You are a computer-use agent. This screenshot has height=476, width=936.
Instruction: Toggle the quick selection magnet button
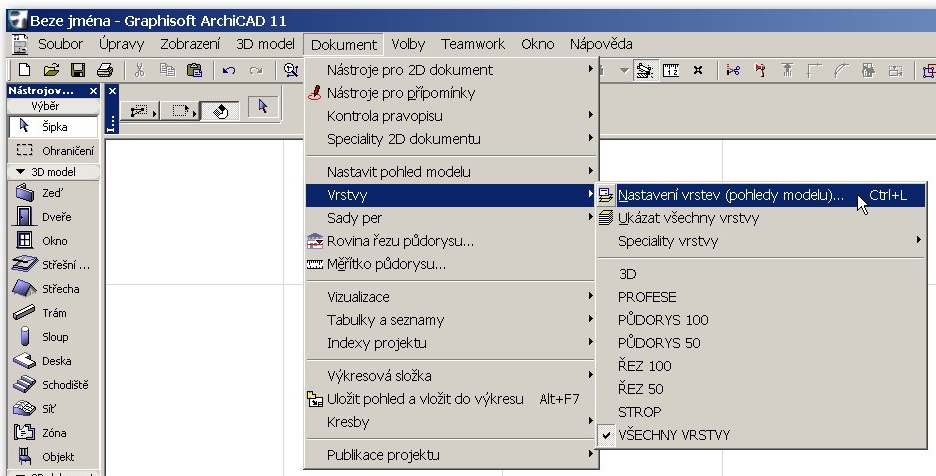coord(220,111)
